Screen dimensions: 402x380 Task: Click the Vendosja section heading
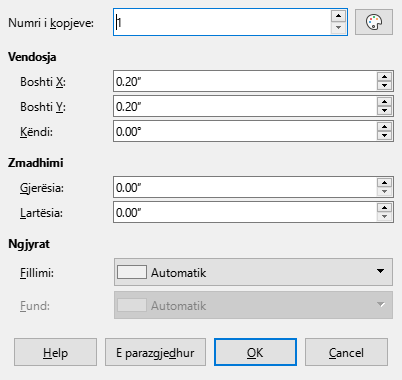(x=32, y=57)
